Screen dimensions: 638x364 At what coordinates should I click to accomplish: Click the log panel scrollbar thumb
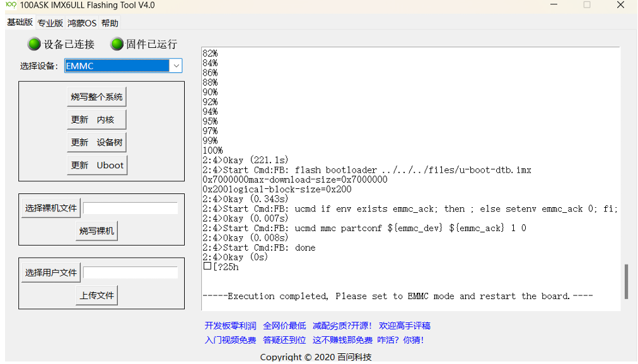click(626, 282)
